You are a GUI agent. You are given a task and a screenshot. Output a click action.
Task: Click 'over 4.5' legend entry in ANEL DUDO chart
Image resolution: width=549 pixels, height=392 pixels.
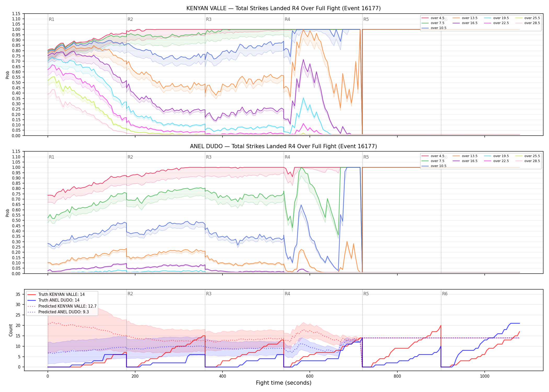433,156
